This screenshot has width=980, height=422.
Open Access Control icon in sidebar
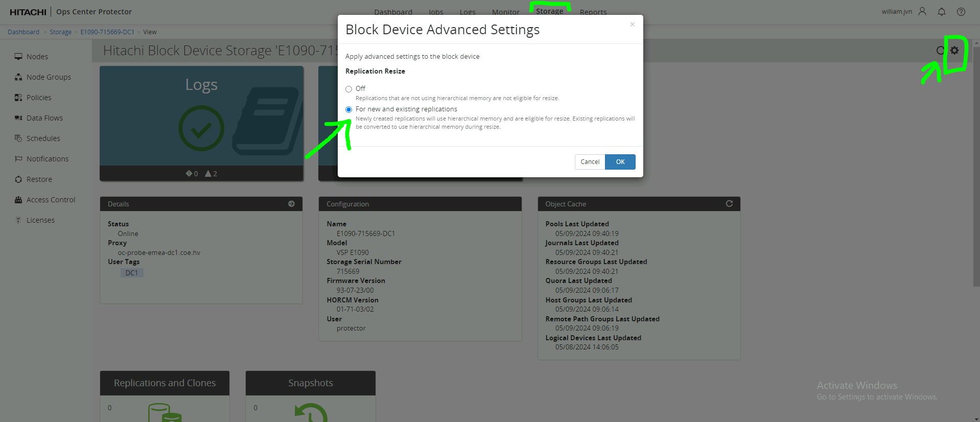tap(18, 200)
